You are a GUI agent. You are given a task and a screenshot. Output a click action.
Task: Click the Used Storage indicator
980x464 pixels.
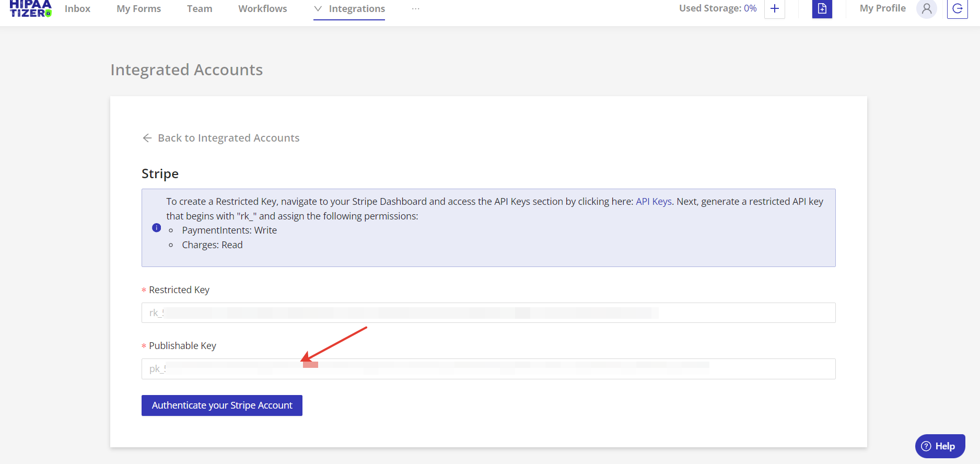(x=717, y=8)
